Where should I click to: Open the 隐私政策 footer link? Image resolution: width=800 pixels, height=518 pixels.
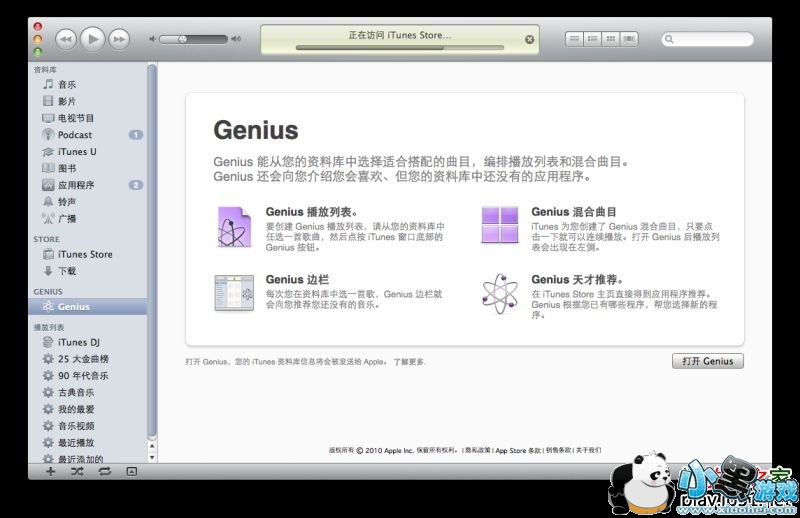(x=478, y=450)
